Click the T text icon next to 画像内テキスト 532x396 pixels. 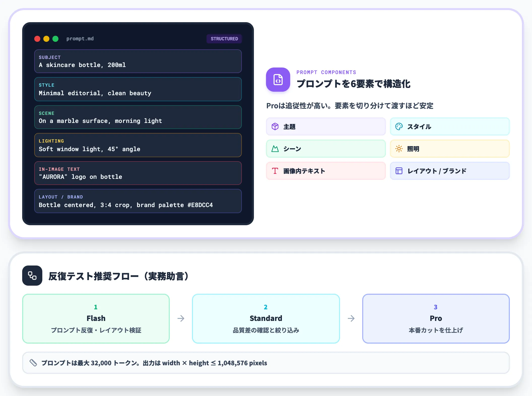(x=275, y=171)
